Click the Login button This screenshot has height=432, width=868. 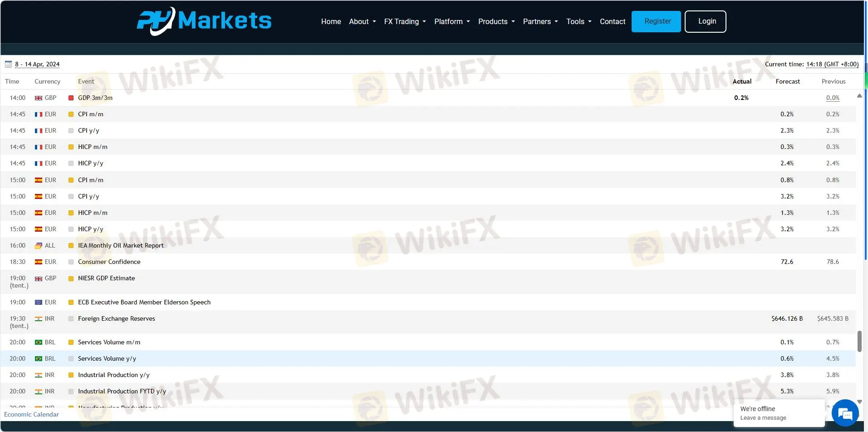[705, 22]
